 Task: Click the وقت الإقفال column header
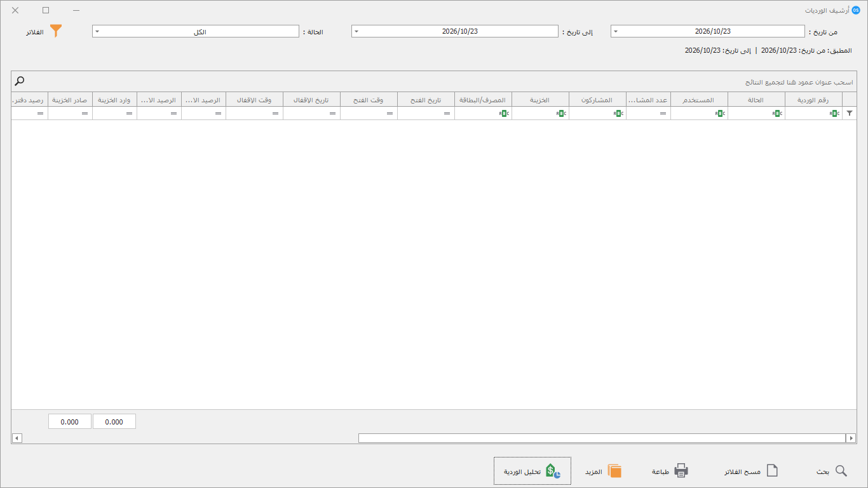[254, 100]
